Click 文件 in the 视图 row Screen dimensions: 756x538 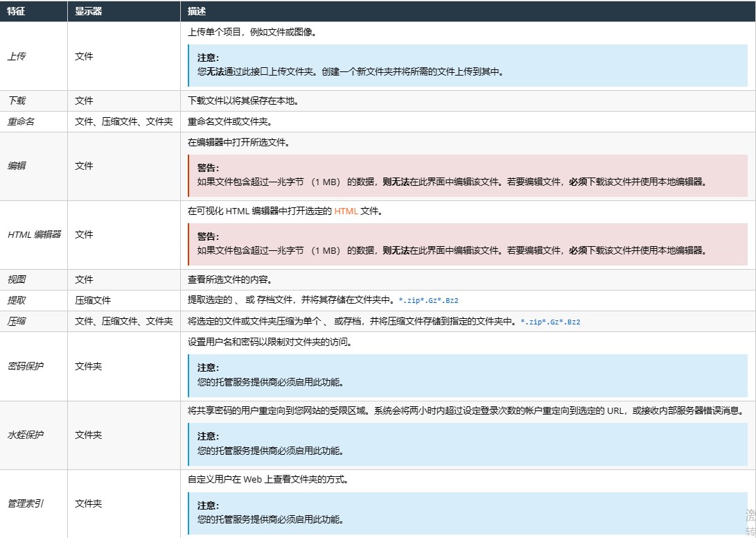pyautogui.click(x=84, y=279)
